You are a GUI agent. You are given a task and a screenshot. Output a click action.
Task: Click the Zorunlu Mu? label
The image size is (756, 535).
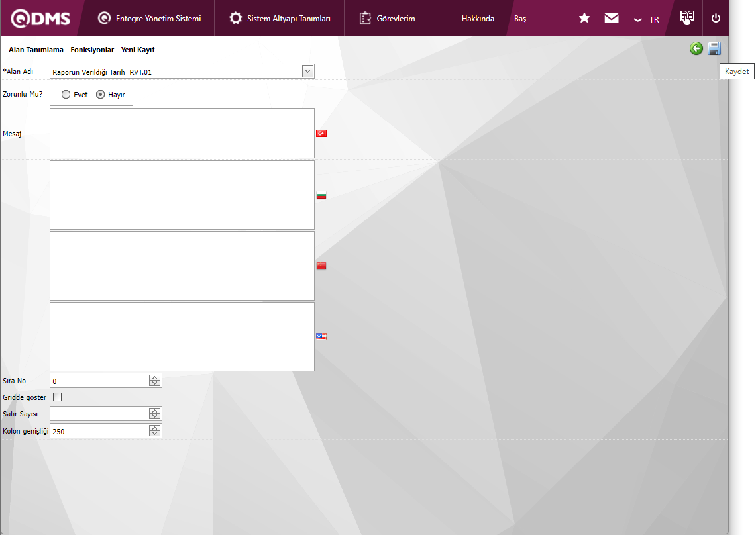(x=23, y=94)
